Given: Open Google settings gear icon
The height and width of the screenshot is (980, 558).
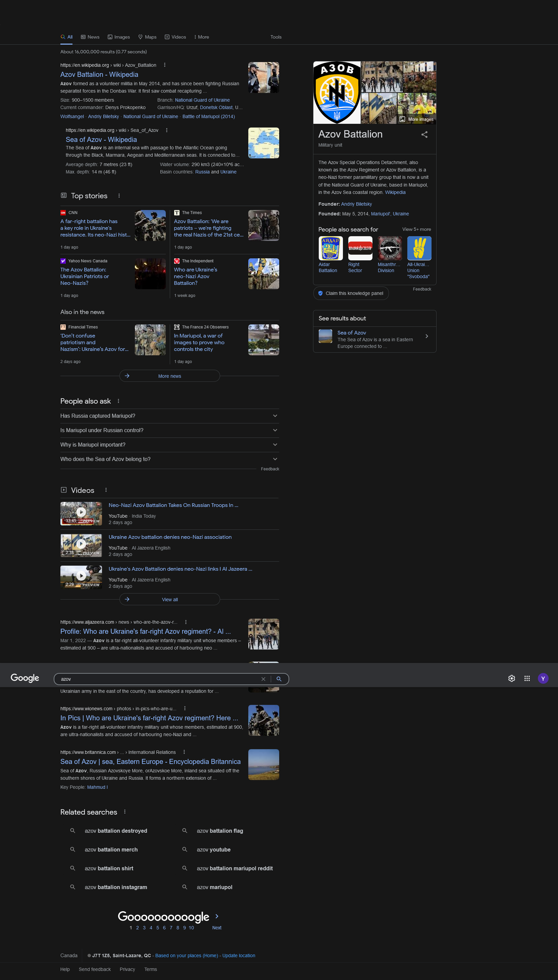Looking at the screenshot, I should (x=511, y=678).
